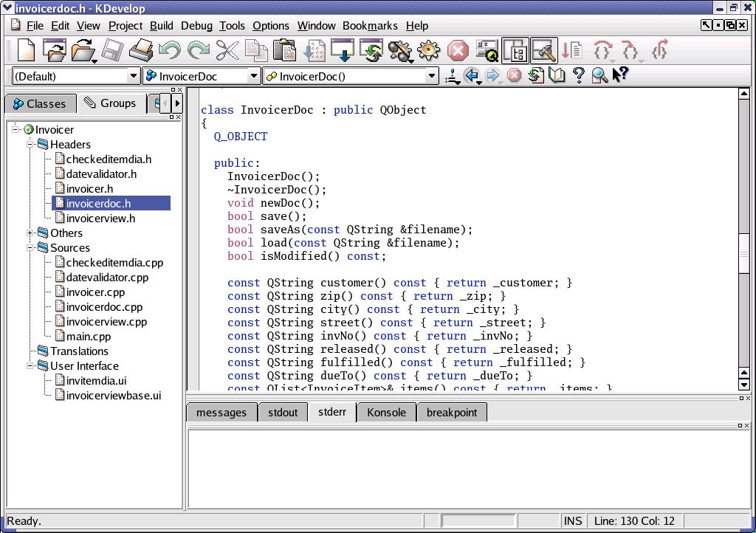Viewport: 756px width, 533px height.
Task: Expand the Others folder node
Action: click(x=30, y=233)
